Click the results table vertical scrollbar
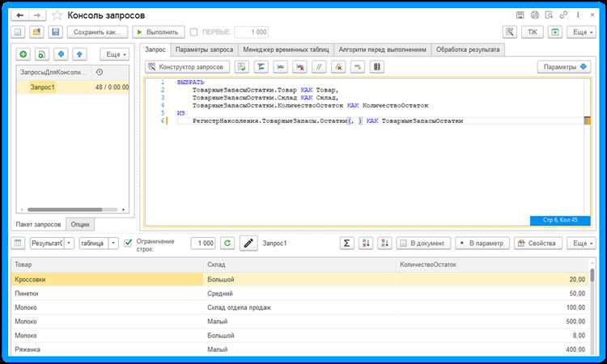607x364 pixels. coord(592,307)
